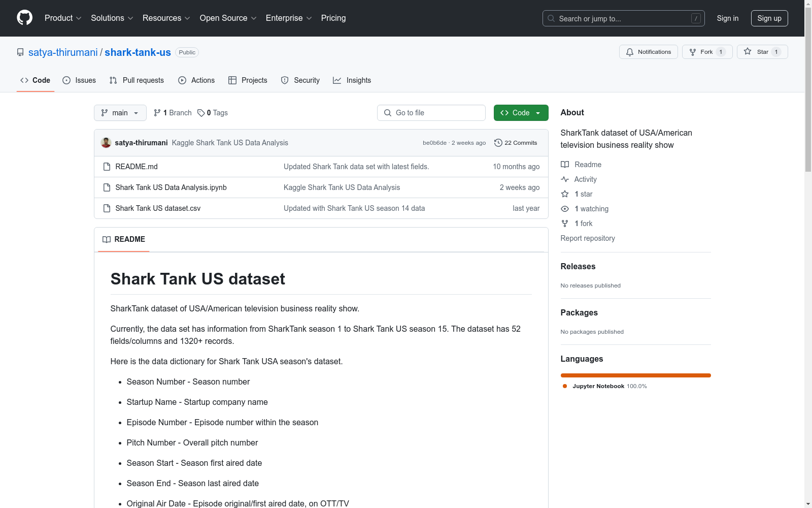
Task: Open the satya-thirumani commit author link
Action: click(x=141, y=143)
